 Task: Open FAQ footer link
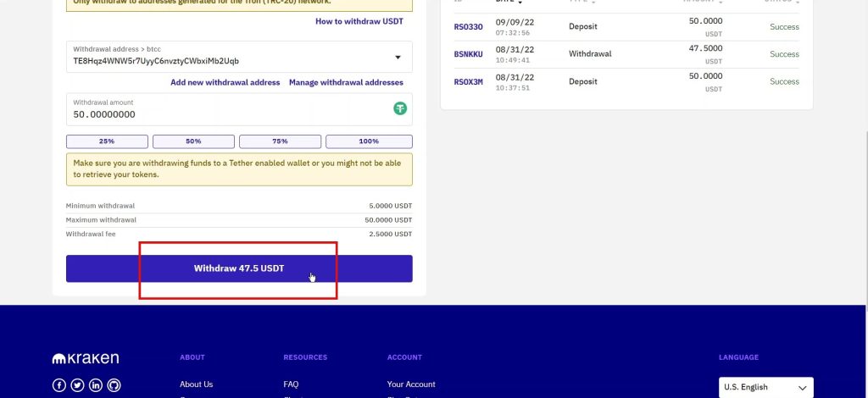point(291,384)
